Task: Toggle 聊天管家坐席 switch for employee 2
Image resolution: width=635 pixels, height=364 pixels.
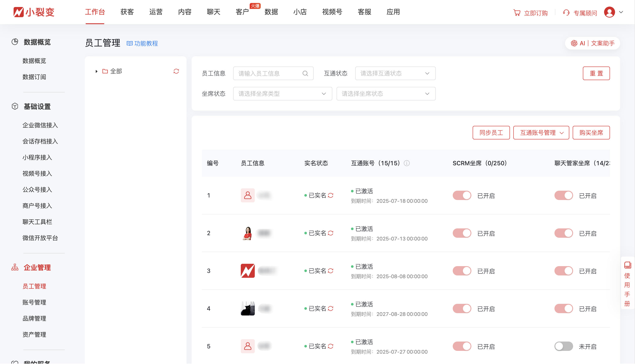Action: pos(564,233)
